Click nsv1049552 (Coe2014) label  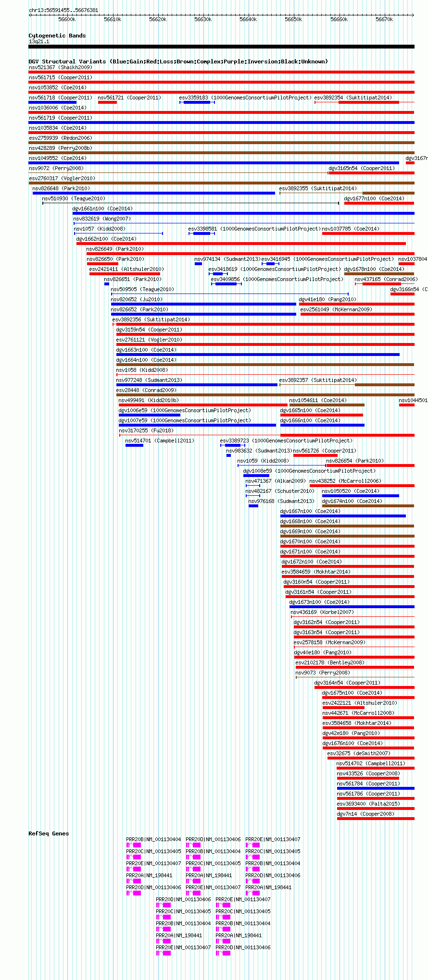[58, 158]
